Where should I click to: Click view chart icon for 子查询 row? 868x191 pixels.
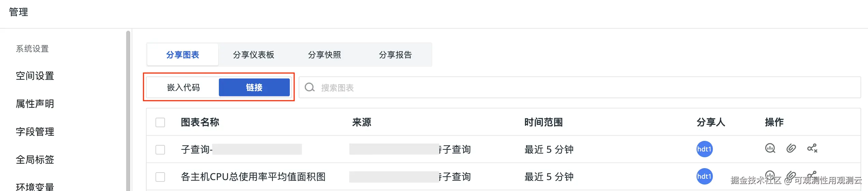[x=770, y=148]
